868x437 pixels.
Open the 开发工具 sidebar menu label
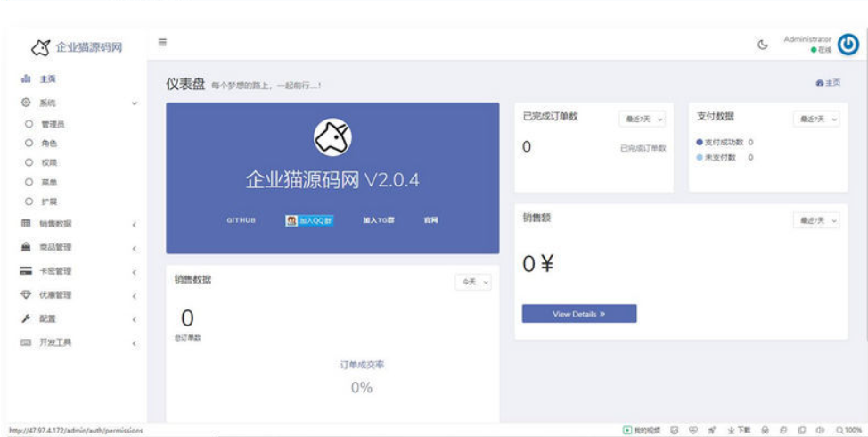[55, 342]
